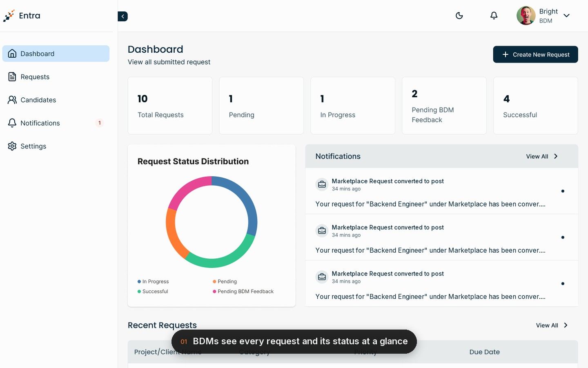Open Dashboard in the sidebar
Screen dimensions: 588x368
(x=56, y=54)
